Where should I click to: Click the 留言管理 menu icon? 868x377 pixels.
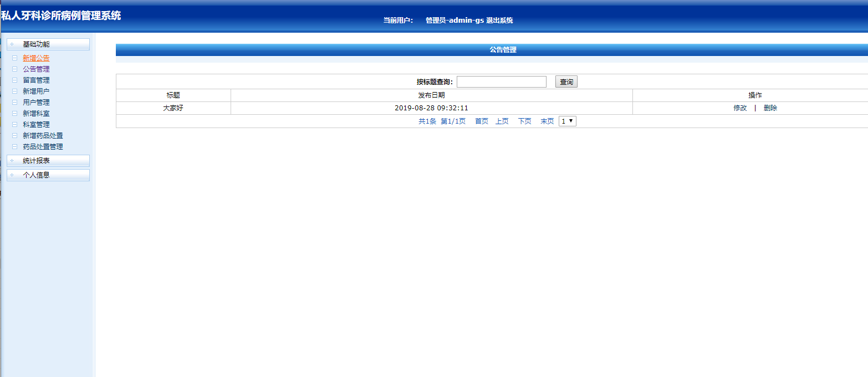click(x=15, y=80)
